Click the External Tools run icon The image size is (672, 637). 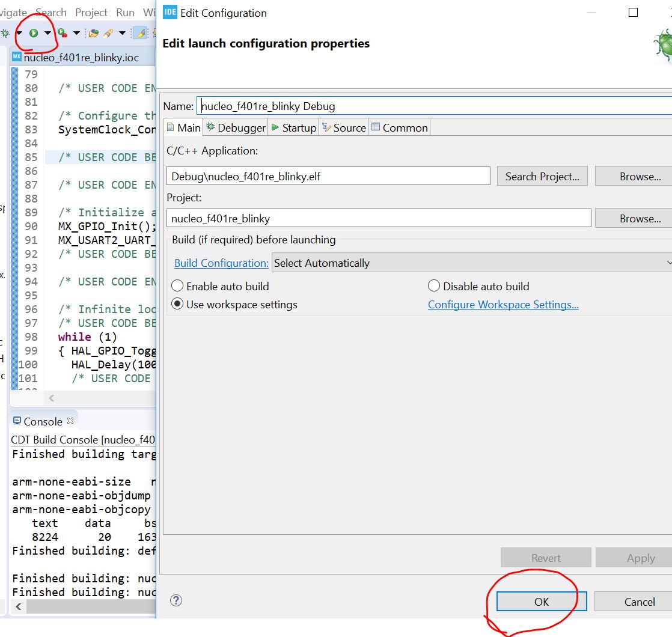point(62,33)
